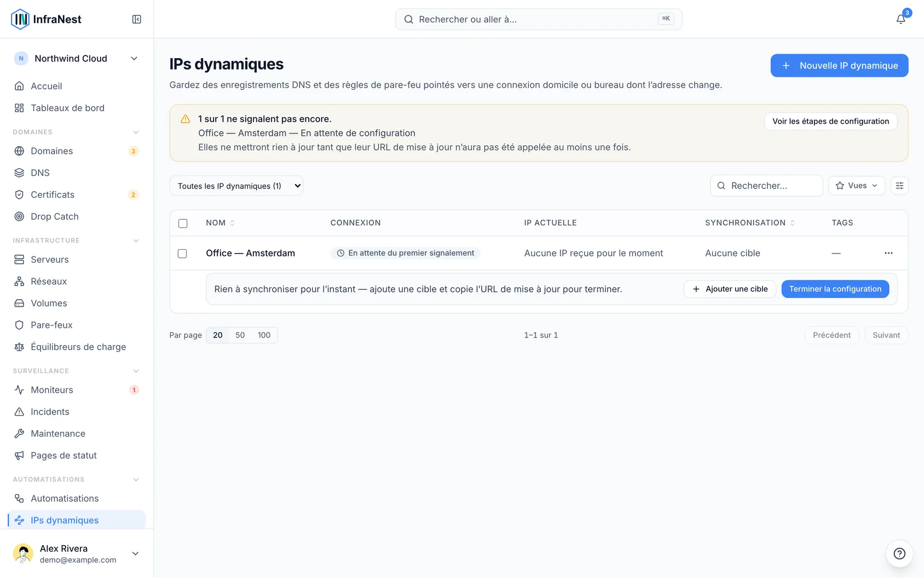Click the InfraNest logo
Viewport: 924px width, 578px height.
point(46,19)
